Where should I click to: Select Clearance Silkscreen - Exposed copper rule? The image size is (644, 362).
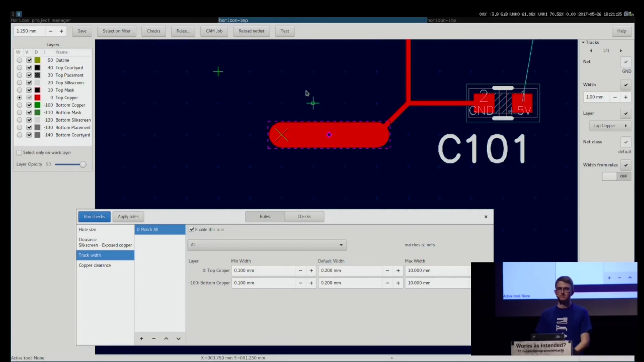tap(105, 242)
